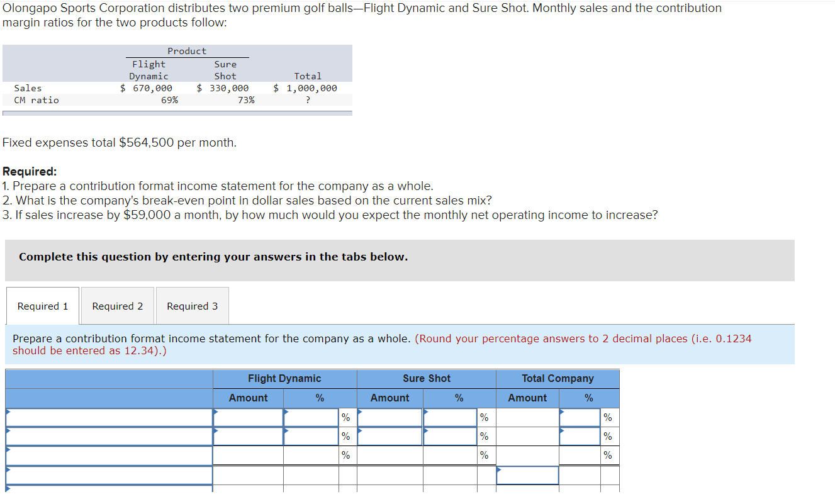
Task: Select second row Flight Dynamic Amount field
Action: tap(249, 437)
